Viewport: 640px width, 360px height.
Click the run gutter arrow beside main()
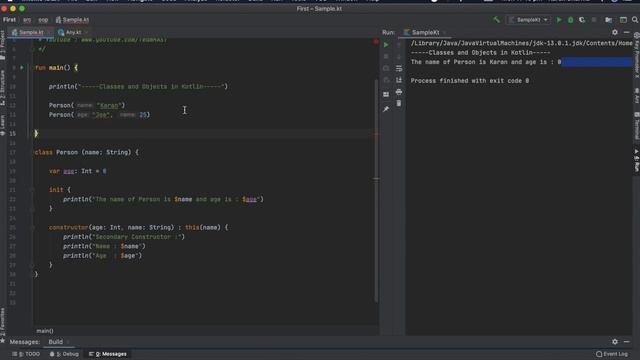[22, 68]
